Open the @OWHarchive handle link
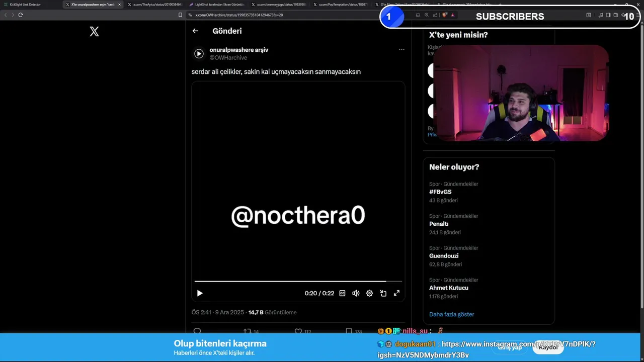This screenshot has width=644, height=362. click(228, 58)
